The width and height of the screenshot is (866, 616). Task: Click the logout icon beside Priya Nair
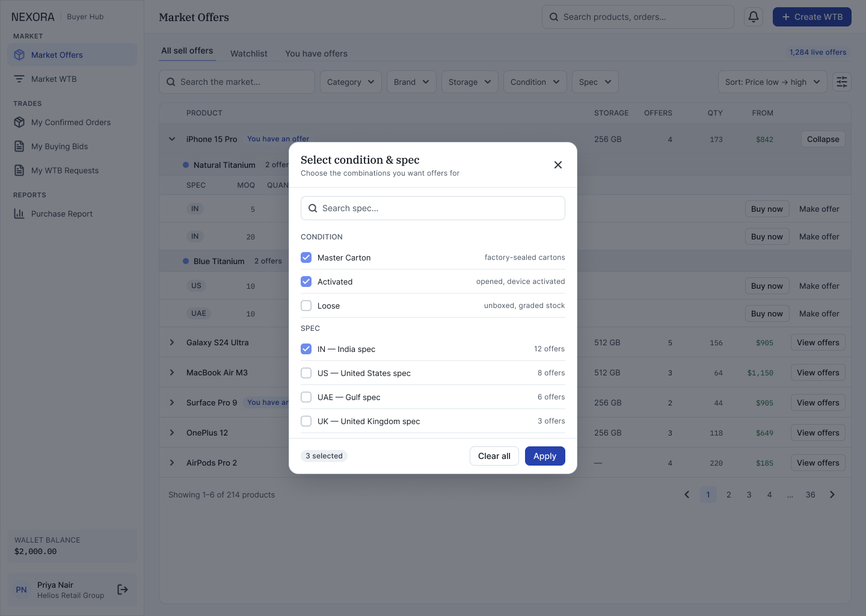click(123, 590)
